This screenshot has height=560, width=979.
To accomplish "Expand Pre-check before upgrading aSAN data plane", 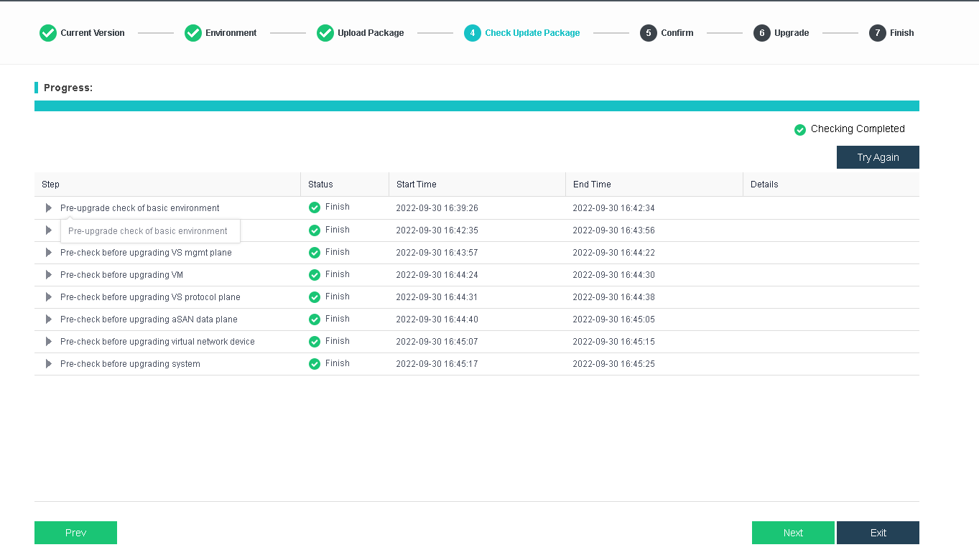I will tap(49, 319).
